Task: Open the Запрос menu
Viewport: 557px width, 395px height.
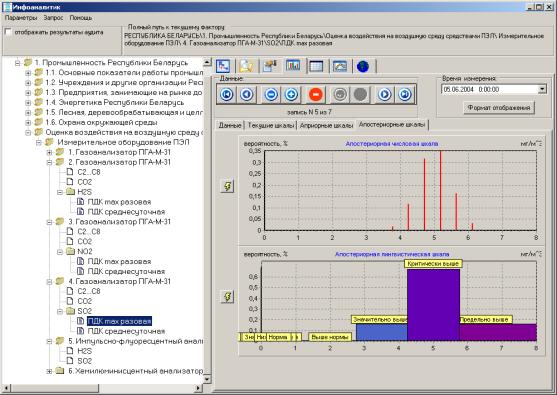Action: tap(53, 17)
